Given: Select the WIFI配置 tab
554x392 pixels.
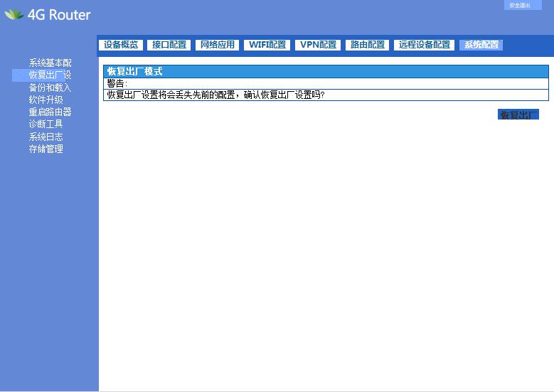Looking at the screenshot, I should tap(267, 45).
